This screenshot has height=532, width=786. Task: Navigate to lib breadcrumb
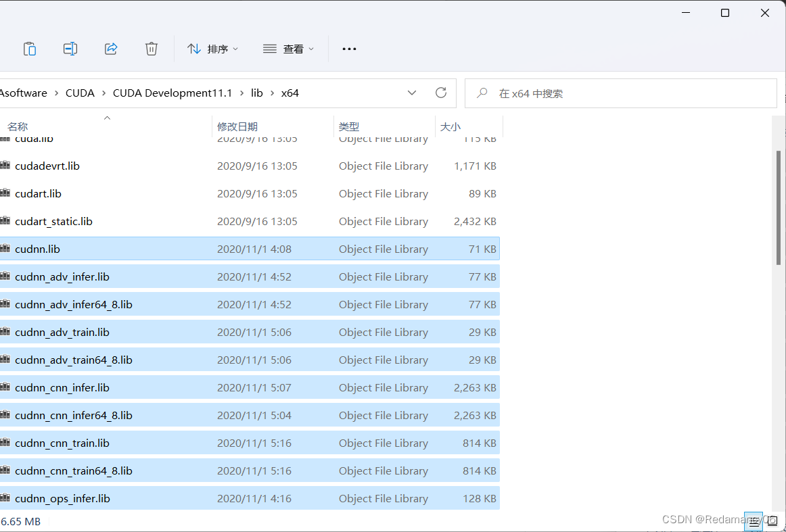256,93
